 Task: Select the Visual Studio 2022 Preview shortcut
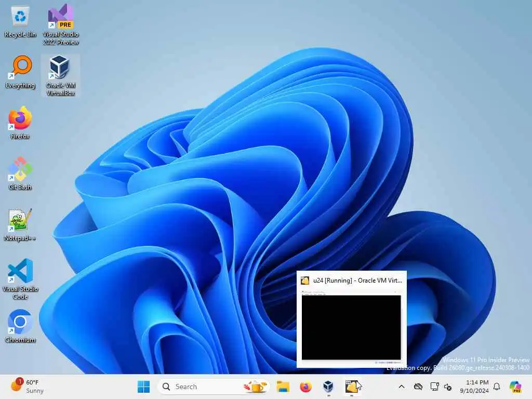[x=60, y=24]
